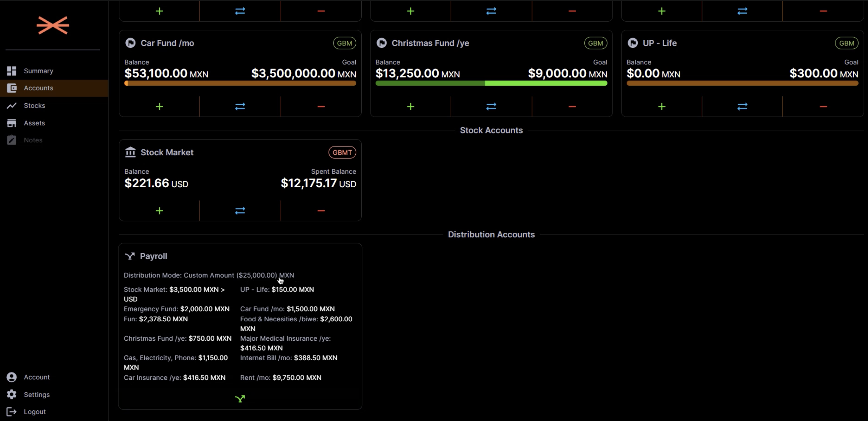Viewport: 868px width, 421px height.
Task: Subtract funds from the Stock Market account
Action: (x=321, y=210)
